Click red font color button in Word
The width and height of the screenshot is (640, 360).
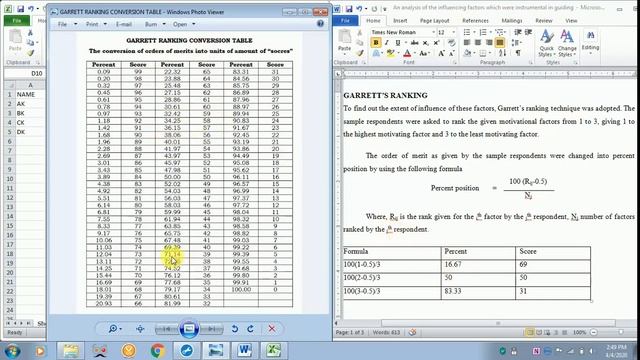pos(407,53)
